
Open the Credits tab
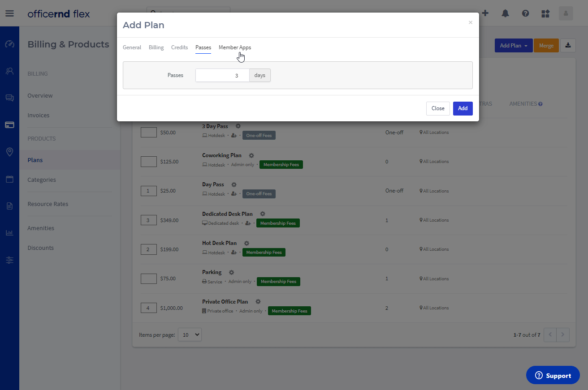(x=179, y=47)
